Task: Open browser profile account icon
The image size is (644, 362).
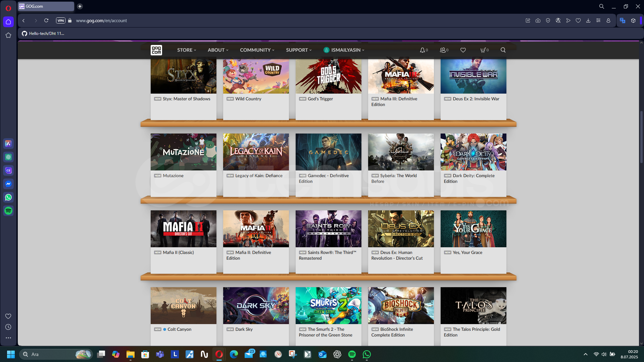Action: pyautogui.click(x=608, y=20)
